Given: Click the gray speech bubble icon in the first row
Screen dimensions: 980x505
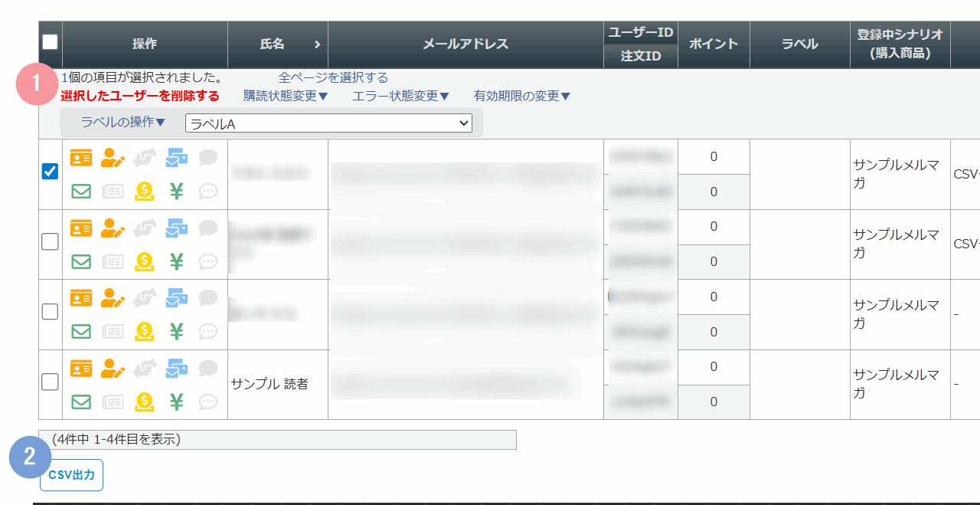Looking at the screenshot, I should (208, 158).
